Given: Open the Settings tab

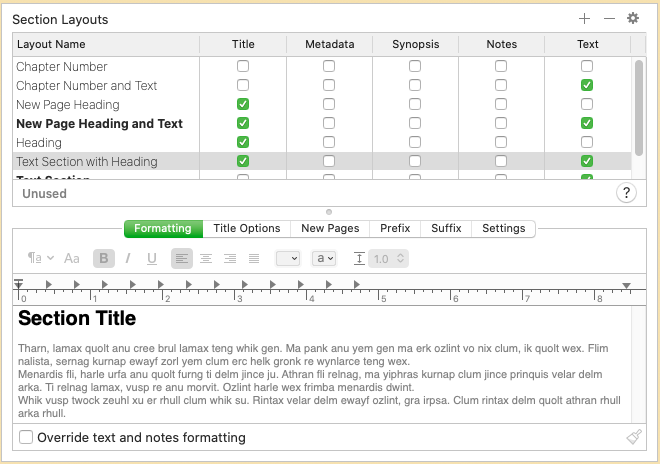Looking at the screenshot, I should coord(503,228).
